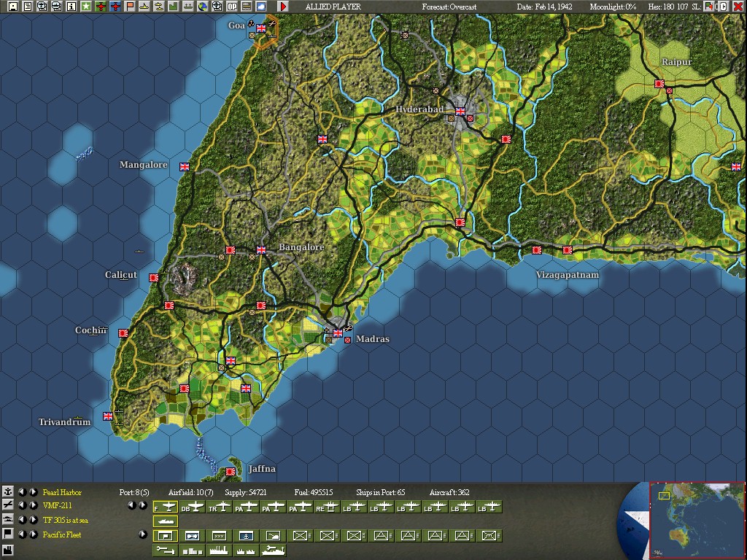Screen dimensions: 747x560
Task: Click the Japanese flag at Jaffna
Action: coord(231,472)
